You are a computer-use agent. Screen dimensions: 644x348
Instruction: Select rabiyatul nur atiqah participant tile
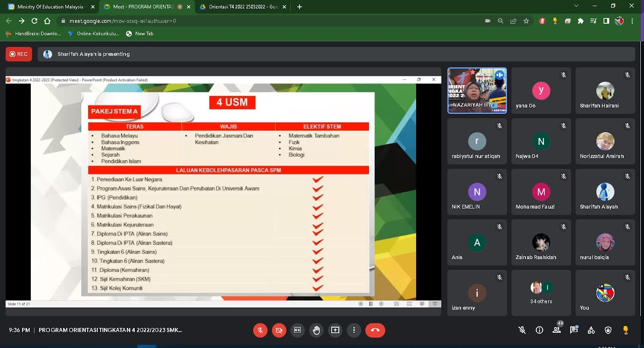pyautogui.click(x=477, y=141)
